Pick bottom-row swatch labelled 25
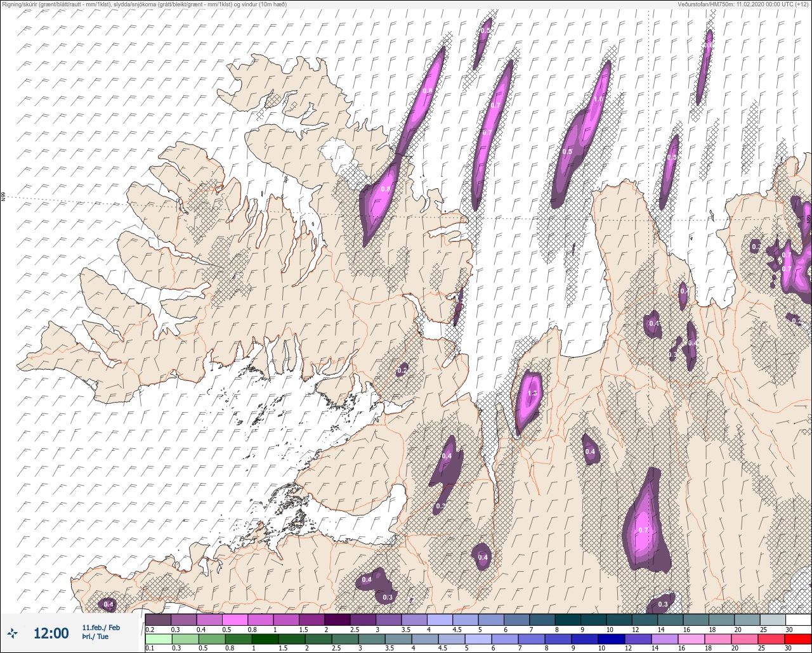The width and height of the screenshot is (812, 653). click(x=771, y=639)
